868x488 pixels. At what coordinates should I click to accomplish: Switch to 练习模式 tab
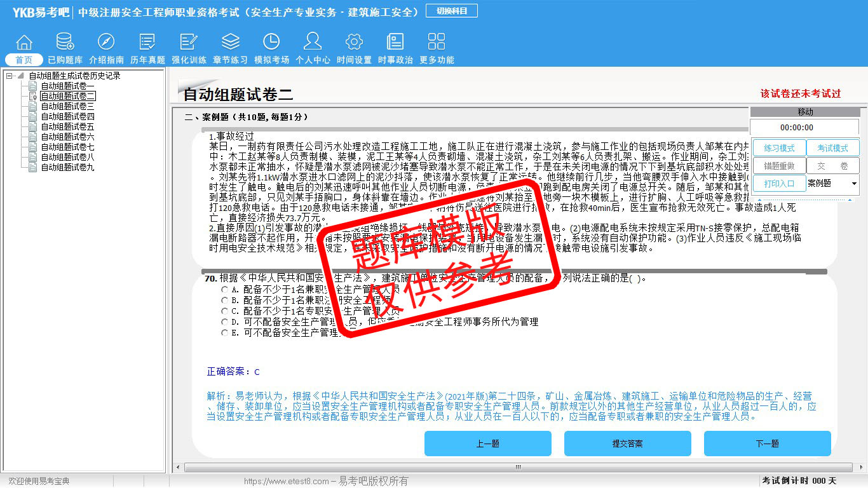(x=779, y=148)
